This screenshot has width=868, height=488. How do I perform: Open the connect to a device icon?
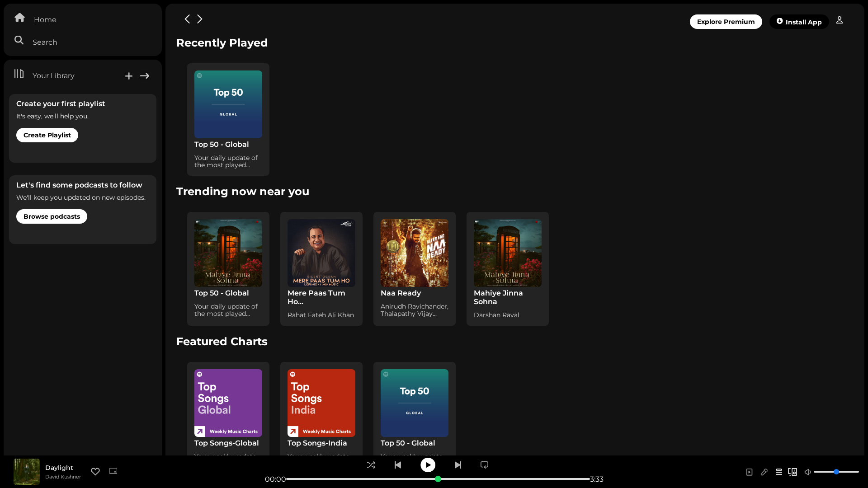pos(793,472)
